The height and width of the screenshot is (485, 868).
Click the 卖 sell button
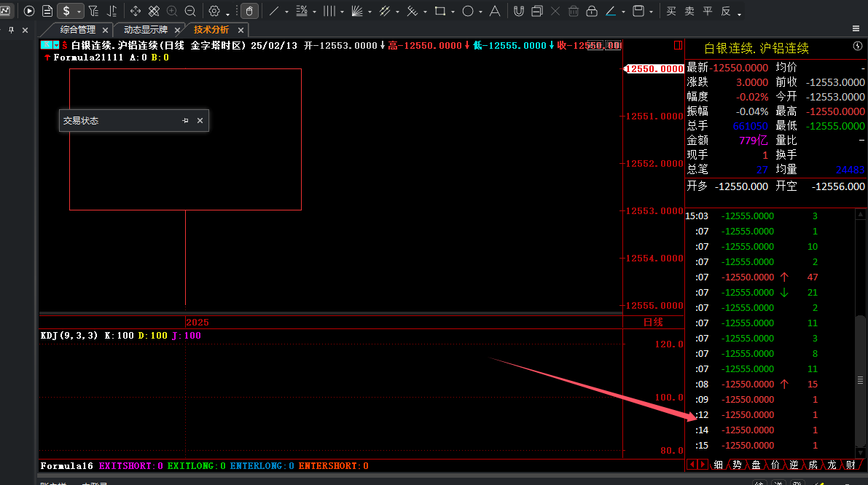(689, 11)
